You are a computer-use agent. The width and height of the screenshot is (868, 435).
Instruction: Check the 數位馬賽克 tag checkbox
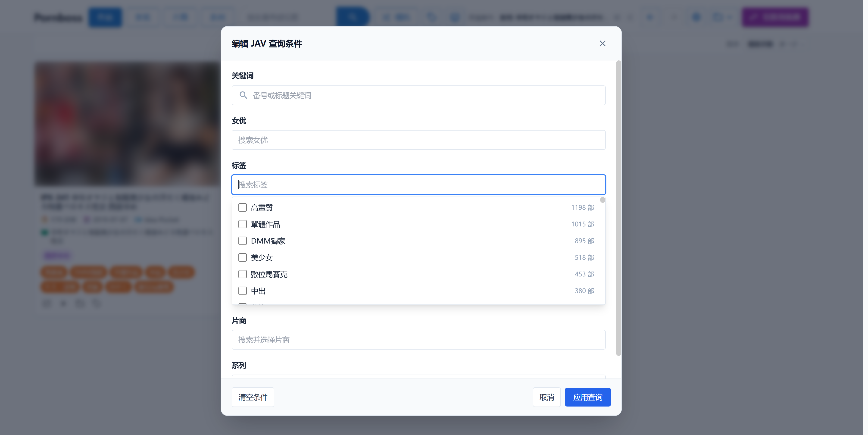pos(243,274)
